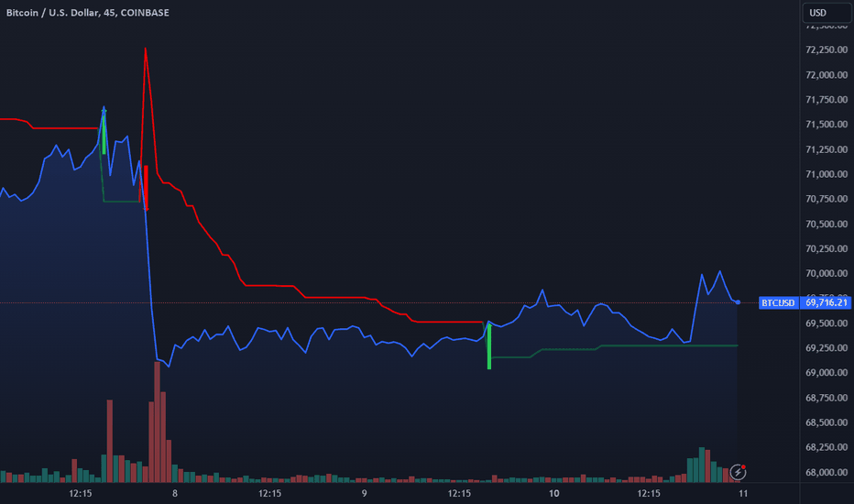
Task: Click the day 8 label on time axis
Action: click(x=175, y=494)
